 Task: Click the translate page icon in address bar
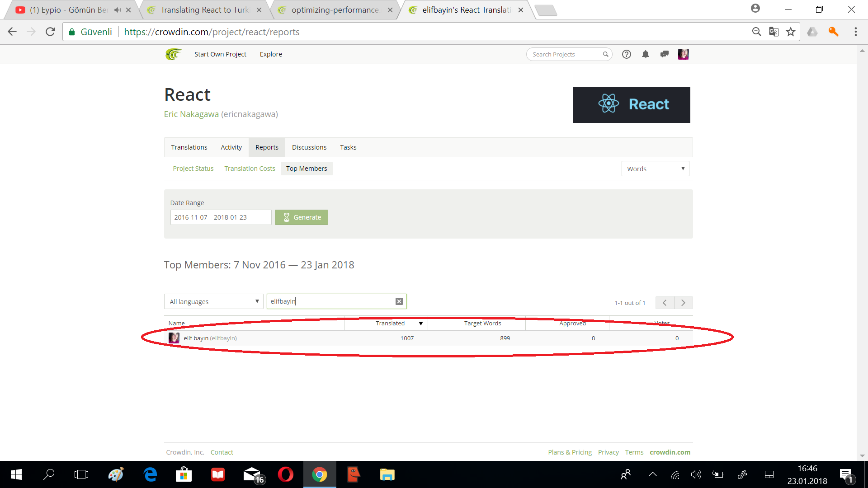click(x=774, y=32)
